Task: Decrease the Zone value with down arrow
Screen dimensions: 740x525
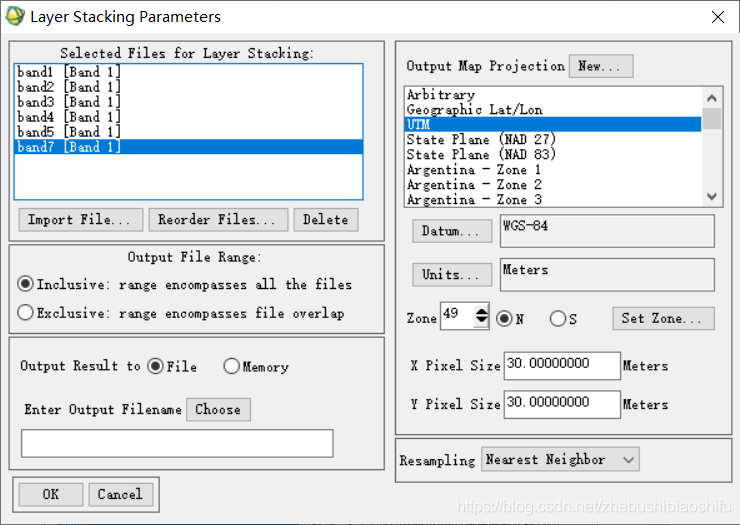Action: tap(481, 321)
